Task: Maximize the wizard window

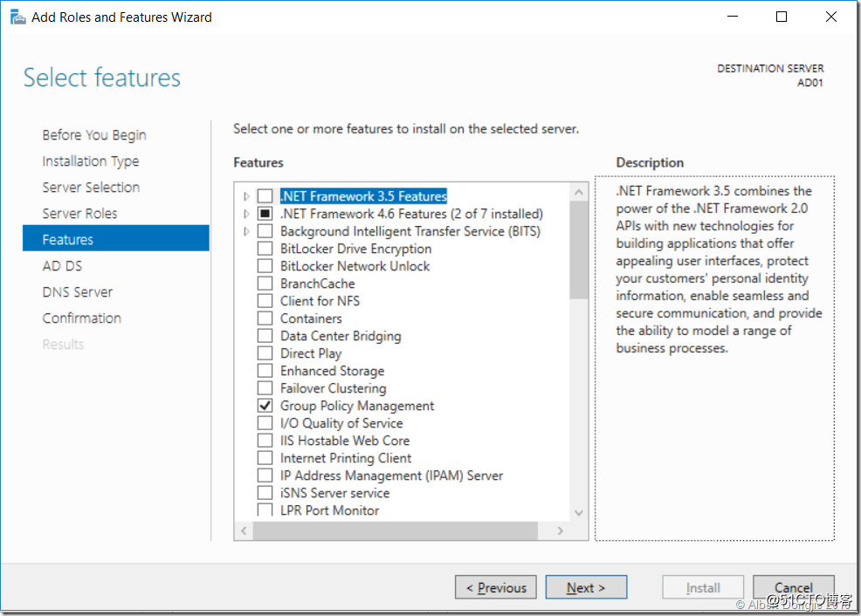Action: [782, 17]
